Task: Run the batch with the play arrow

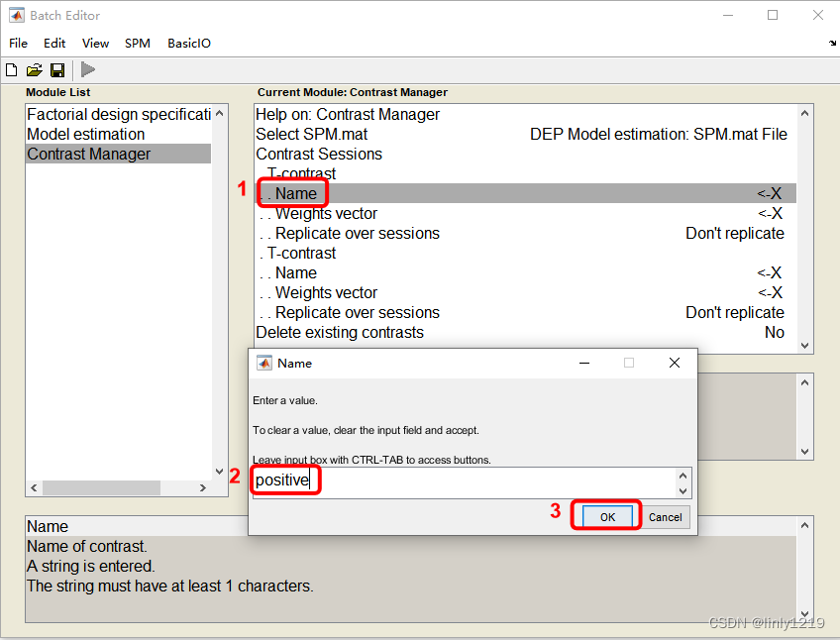Action: tap(86, 69)
